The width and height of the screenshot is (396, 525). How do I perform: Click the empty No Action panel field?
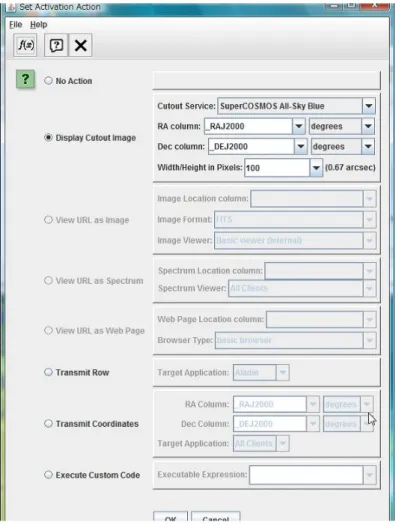click(x=266, y=80)
